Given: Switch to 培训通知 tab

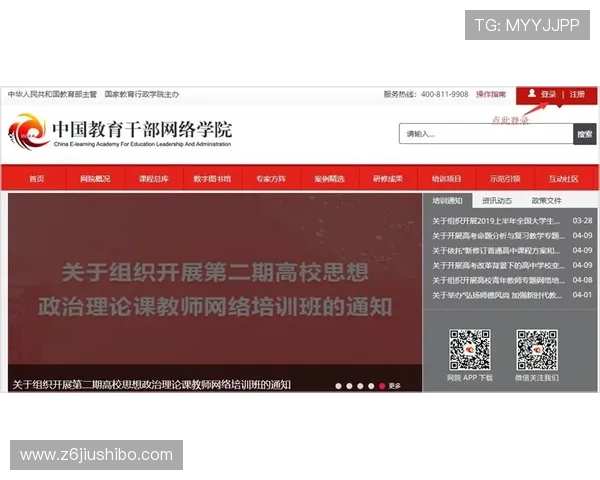Looking at the screenshot, I should click(x=447, y=201).
